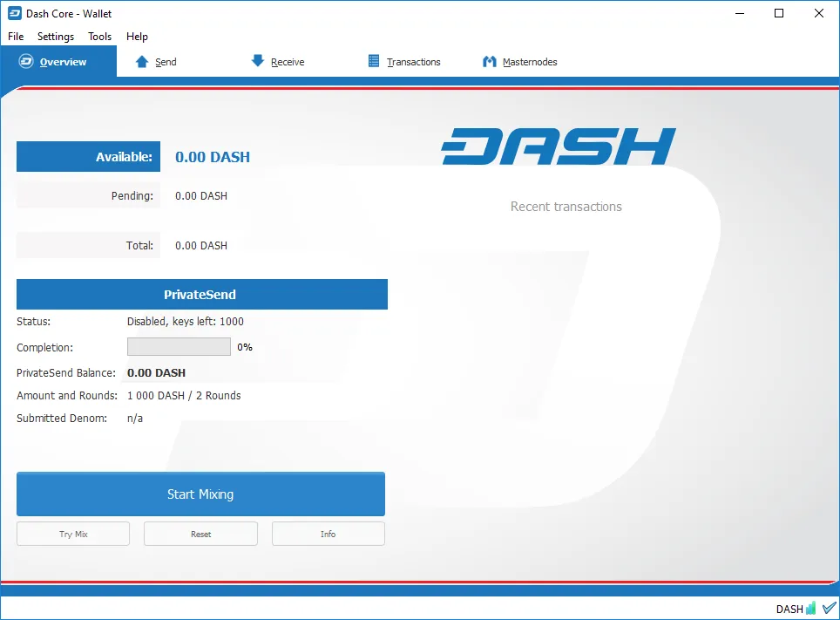Image resolution: width=840 pixels, height=620 pixels.
Task: Click the Available 0.00 DASH balance
Action: pyautogui.click(x=213, y=157)
